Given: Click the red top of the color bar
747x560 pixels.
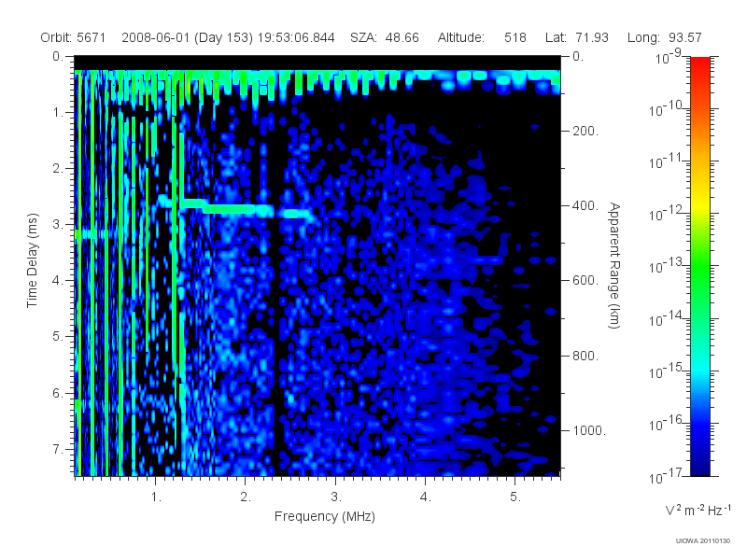Looking at the screenshot, I should pyautogui.click(x=699, y=64).
